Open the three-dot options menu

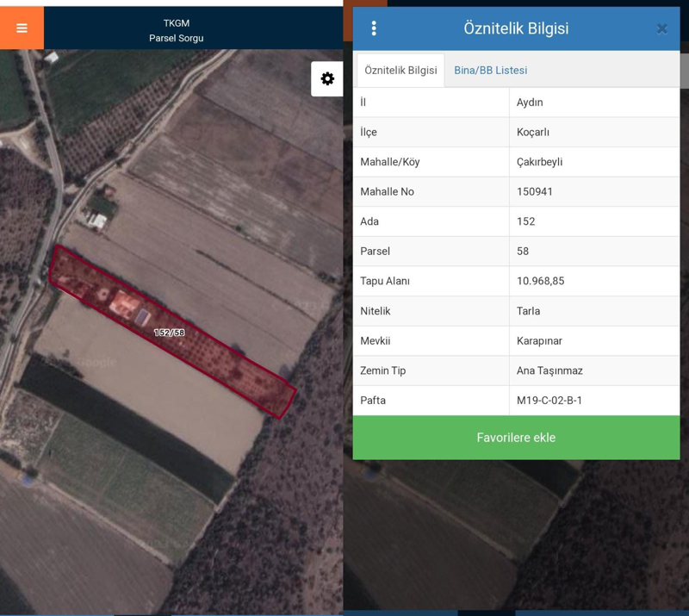pos(374,28)
